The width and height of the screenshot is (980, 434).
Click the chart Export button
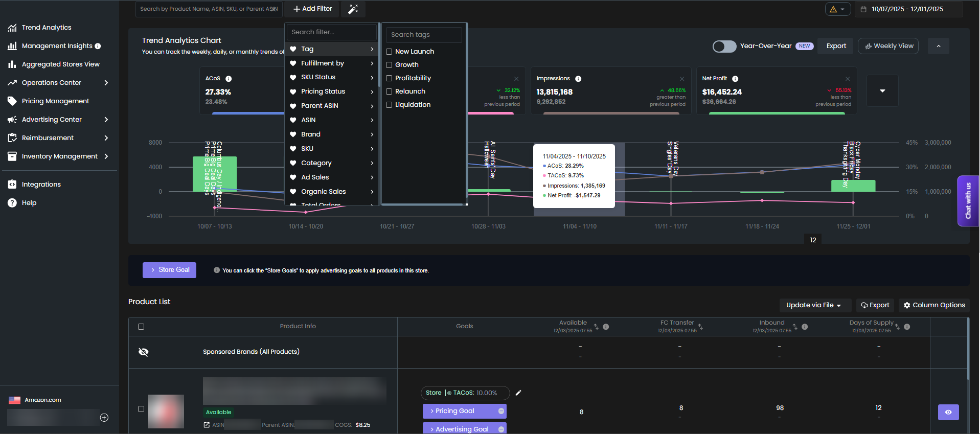coord(836,46)
